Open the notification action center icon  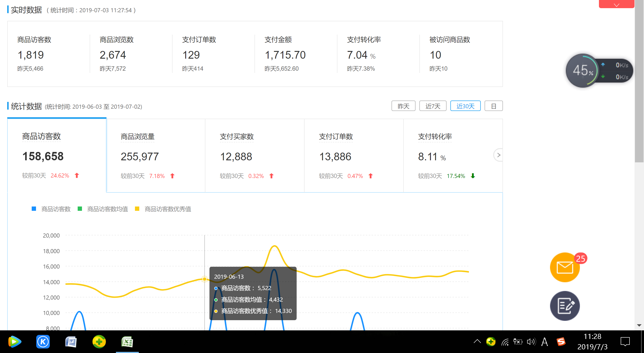625,341
